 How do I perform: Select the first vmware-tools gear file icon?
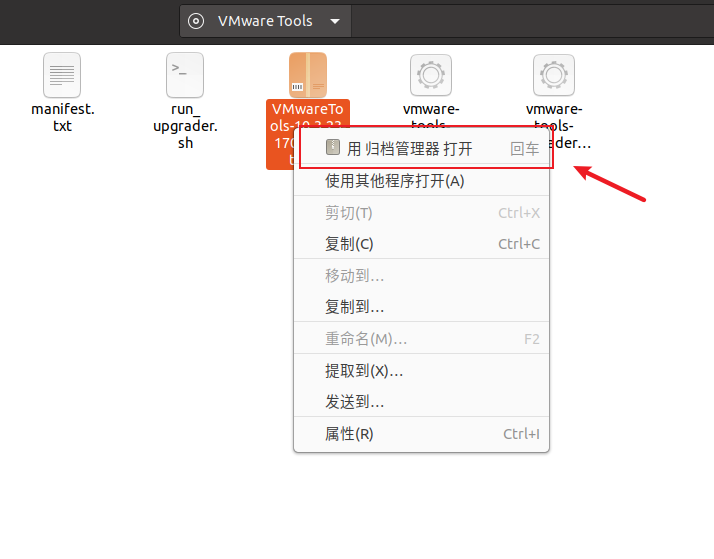click(431, 75)
